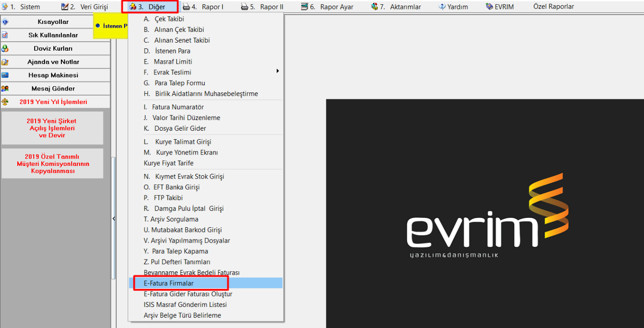Viewport: 644px width, 328px height.
Task: Click the Rapor I printer icon
Action: pos(186,7)
